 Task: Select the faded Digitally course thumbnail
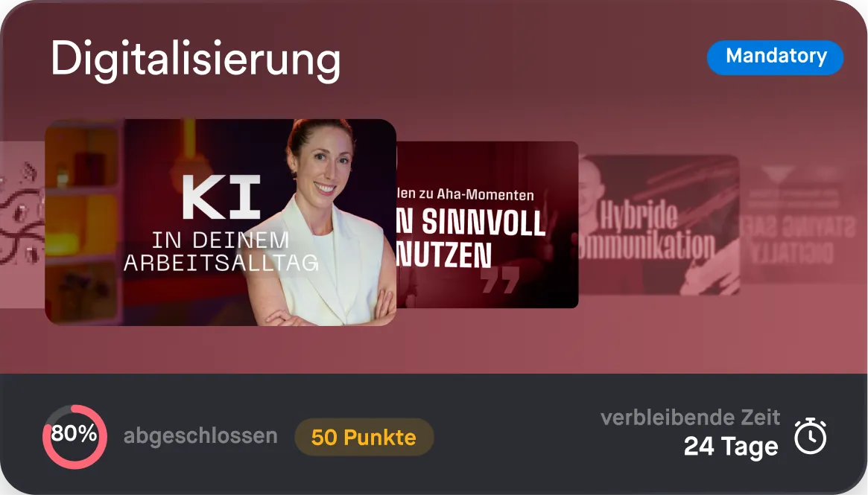point(802,225)
